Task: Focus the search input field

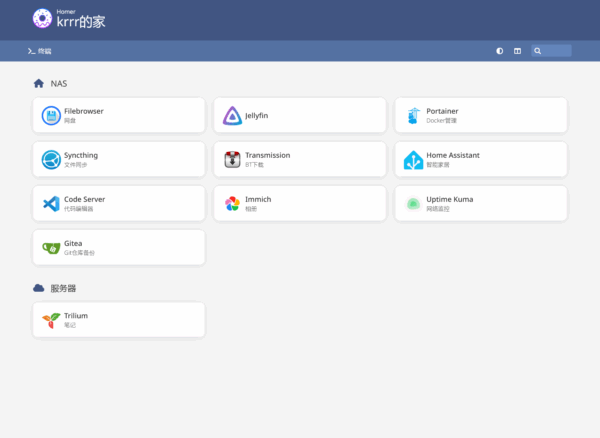Action: 557,50
